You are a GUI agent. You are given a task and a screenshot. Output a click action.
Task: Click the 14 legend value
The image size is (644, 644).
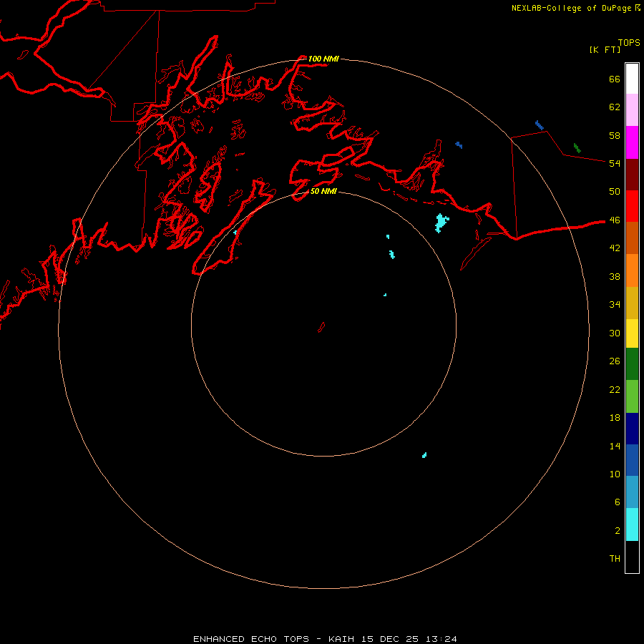tap(615, 446)
